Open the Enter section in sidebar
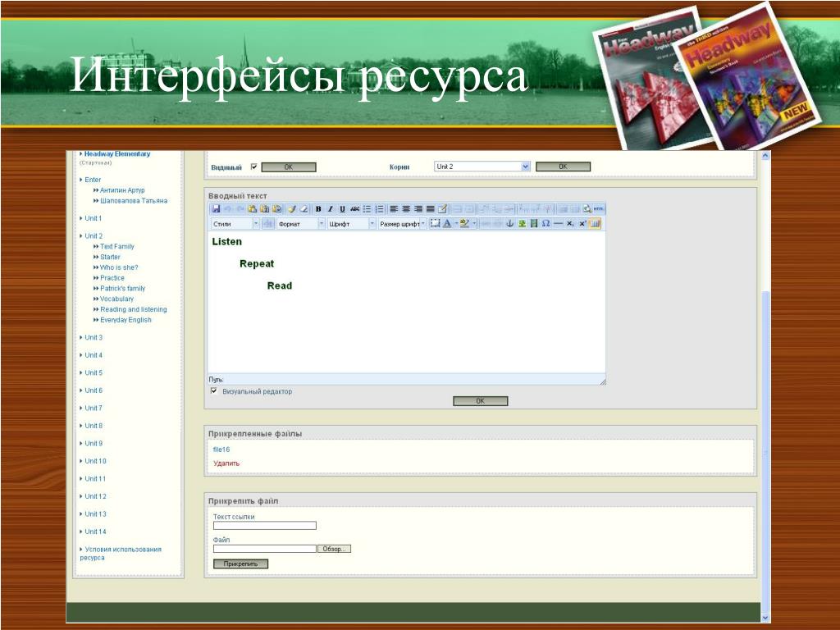840x630 pixels. (92, 180)
